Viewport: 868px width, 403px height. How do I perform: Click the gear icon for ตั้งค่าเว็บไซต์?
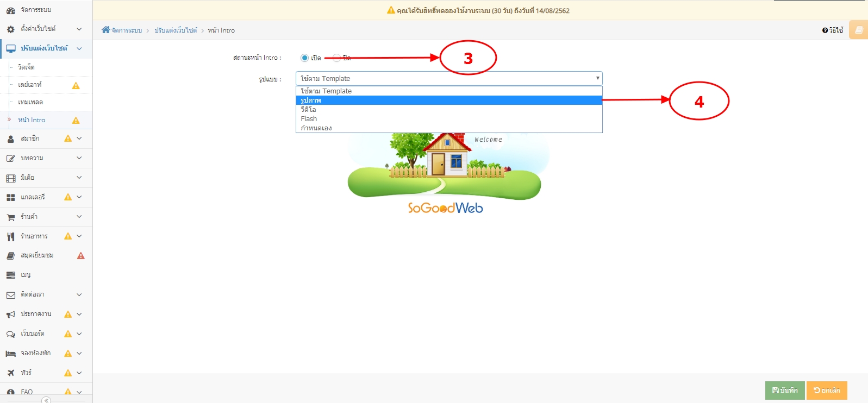point(10,29)
